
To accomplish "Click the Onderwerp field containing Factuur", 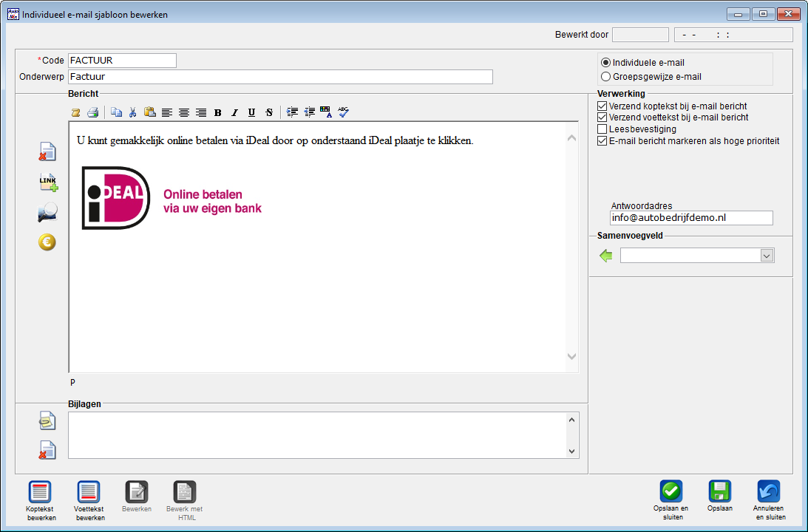I will [x=280, y=77].
